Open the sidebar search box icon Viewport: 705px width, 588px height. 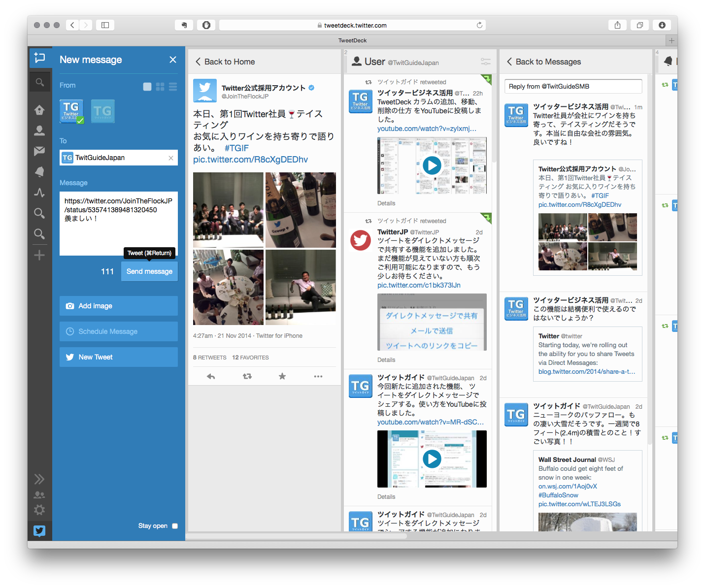pyautogui.click(x=40, y=82)
